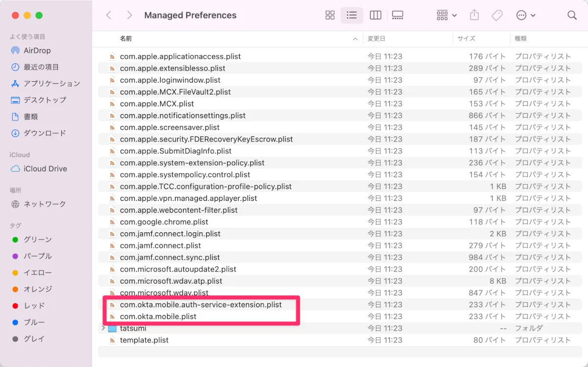Sort by the 名前 column header

(126, 38)
